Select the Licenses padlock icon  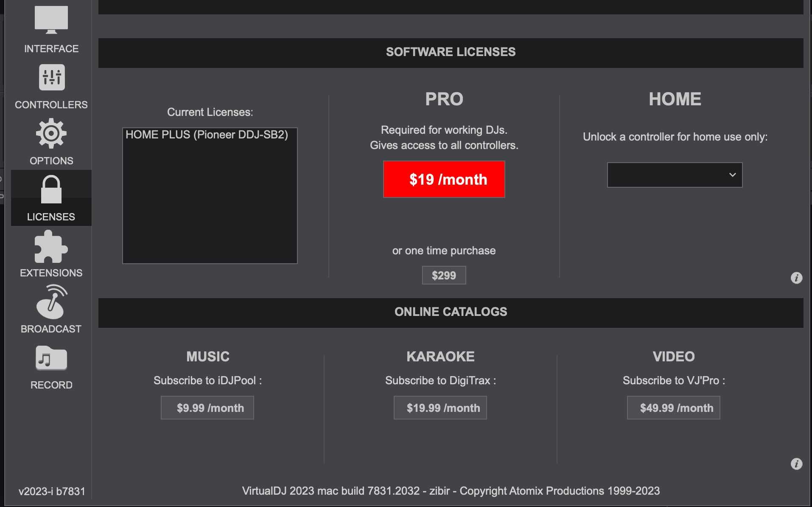point(51,189)
